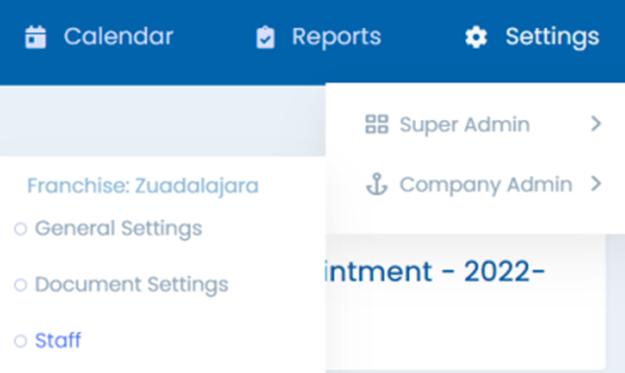Click the appointment 2022 title text

click(434, 272)
